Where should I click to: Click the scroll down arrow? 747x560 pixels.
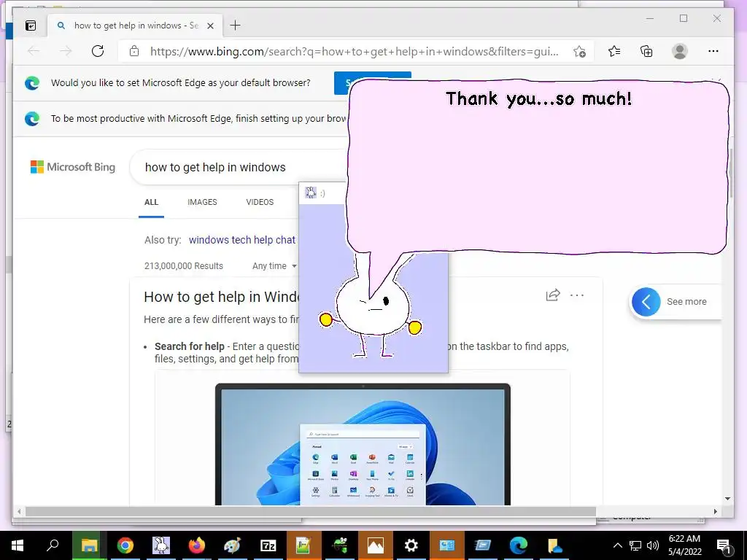click(x=727, y=499)
